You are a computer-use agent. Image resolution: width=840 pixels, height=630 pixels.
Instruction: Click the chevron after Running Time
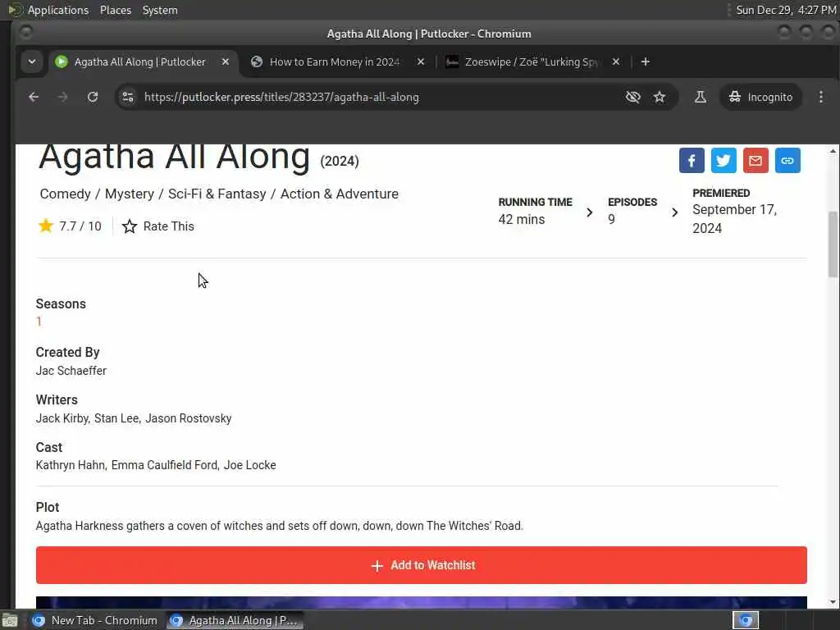coord(589,212)
